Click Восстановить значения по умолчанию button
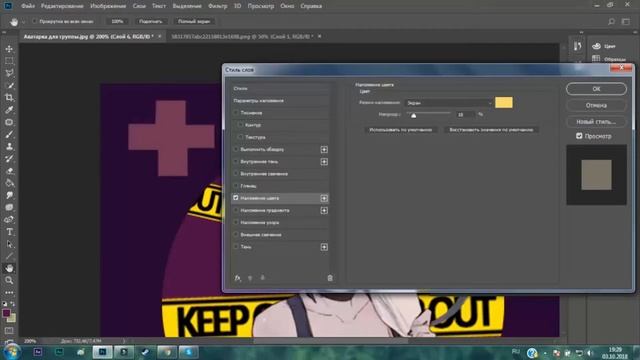This screenshot has width=640, height=360. point(491,130)
